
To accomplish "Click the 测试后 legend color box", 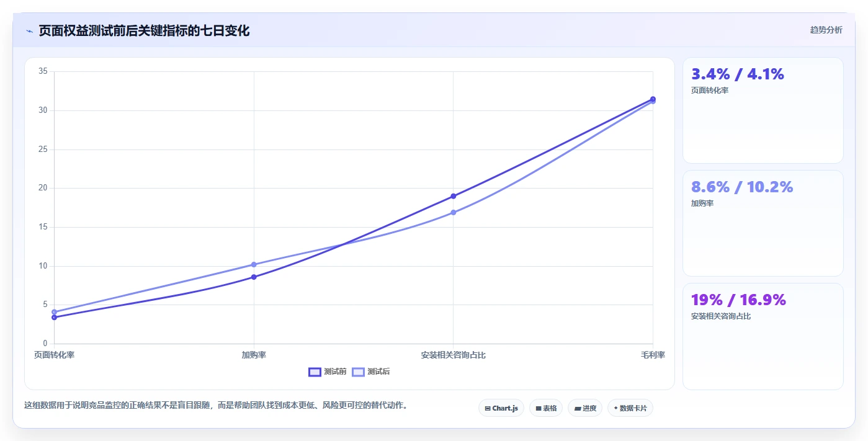I will click(x=358, y=372).
